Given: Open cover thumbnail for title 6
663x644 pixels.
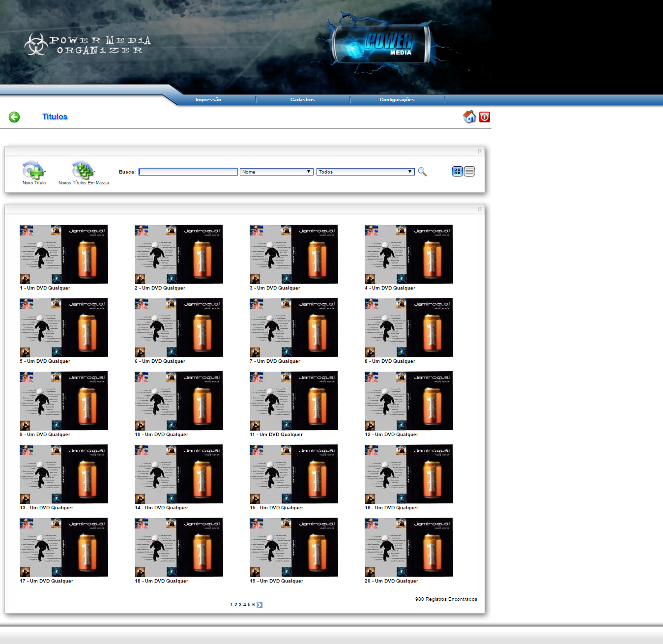Looking at the screenshot, I should tap(179, 327).
